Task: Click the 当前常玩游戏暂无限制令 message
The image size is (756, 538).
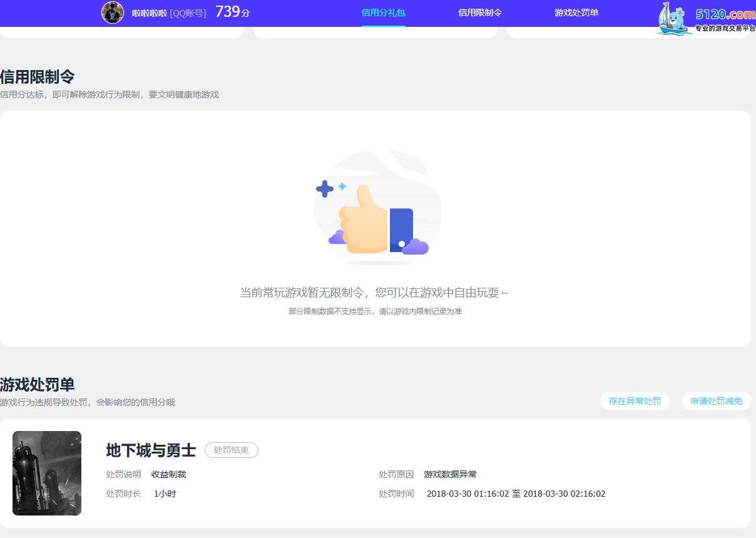Action: 374,293
